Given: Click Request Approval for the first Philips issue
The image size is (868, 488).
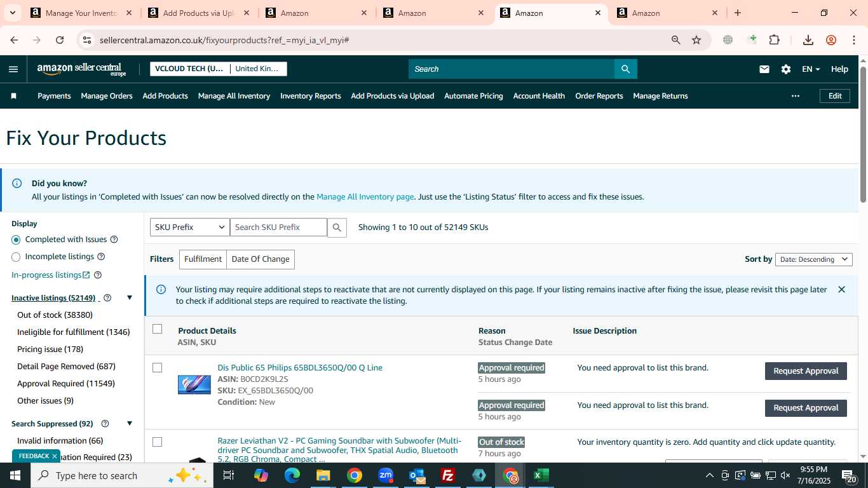Looking at the screenshot, I should pyautogui.click(x=806, y=371).
